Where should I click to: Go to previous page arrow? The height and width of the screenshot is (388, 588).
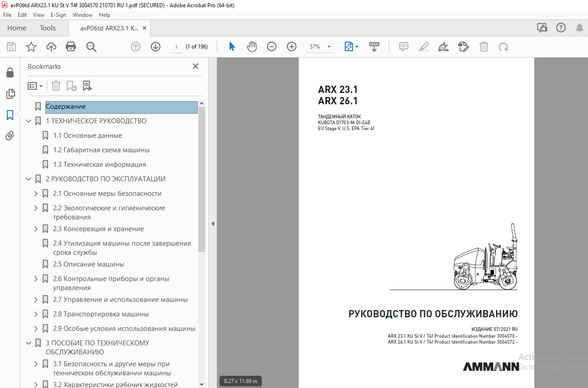(136, 47)
